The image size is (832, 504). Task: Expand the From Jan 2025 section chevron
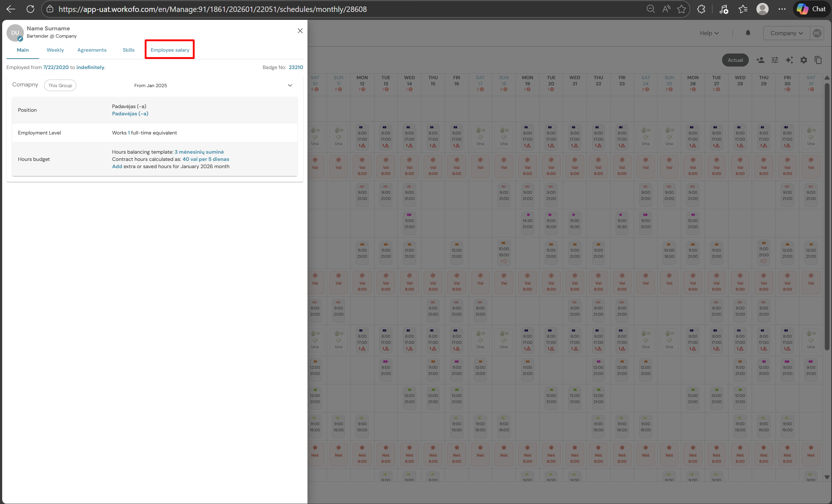290,85
